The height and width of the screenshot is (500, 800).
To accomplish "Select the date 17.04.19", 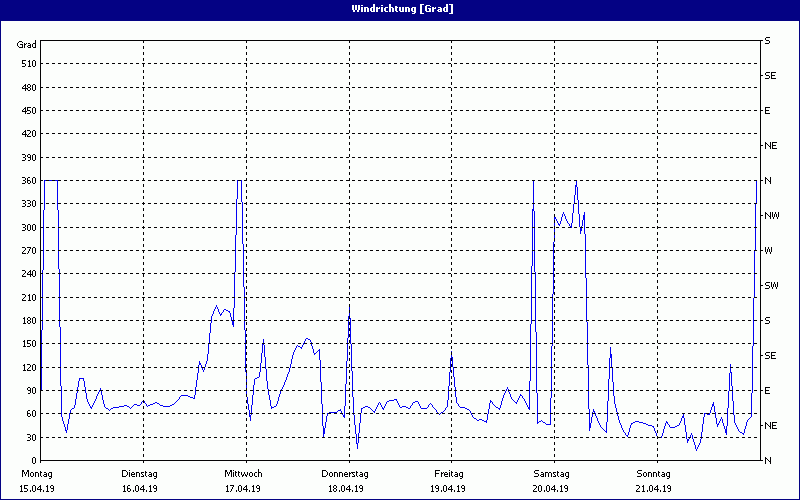I will [243, 488].
